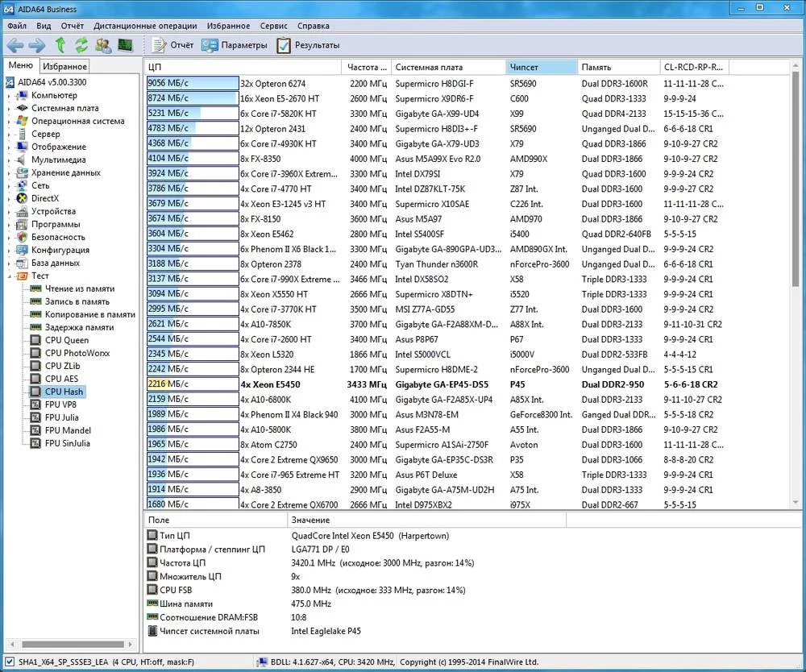Toggle the SHA1_X64_SP_SSSE3_LEA checkbox
Viewport: 806px width, 672px height.
(10, 662)
